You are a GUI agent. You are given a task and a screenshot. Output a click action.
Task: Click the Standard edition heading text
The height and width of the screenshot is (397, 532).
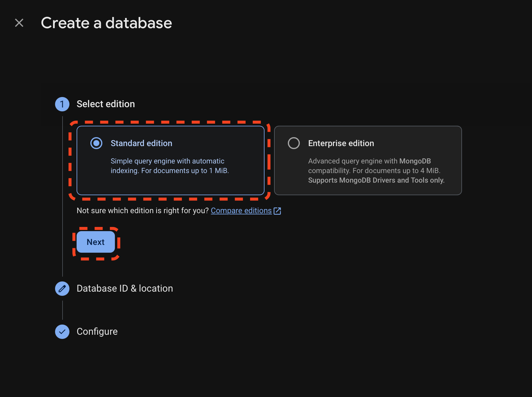tap(142, 143)
